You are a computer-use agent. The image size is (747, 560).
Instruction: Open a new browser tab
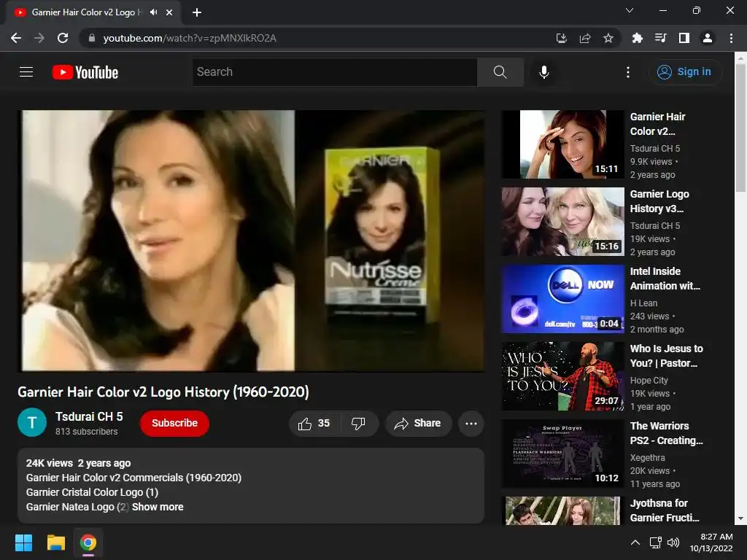click(197, 12)
